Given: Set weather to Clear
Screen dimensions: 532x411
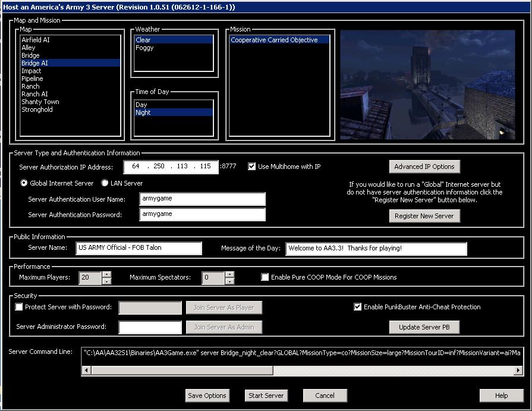Looking at the screenshot, I should click(x=174, y=40).
